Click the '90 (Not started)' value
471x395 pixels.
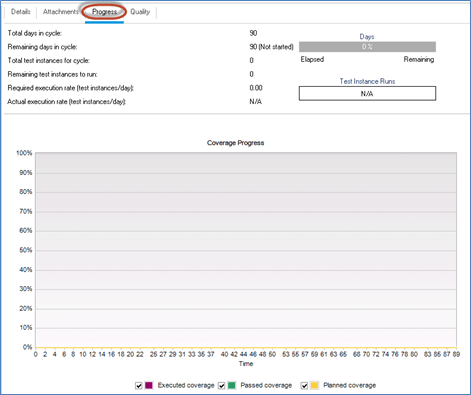[x=271, y=47]
